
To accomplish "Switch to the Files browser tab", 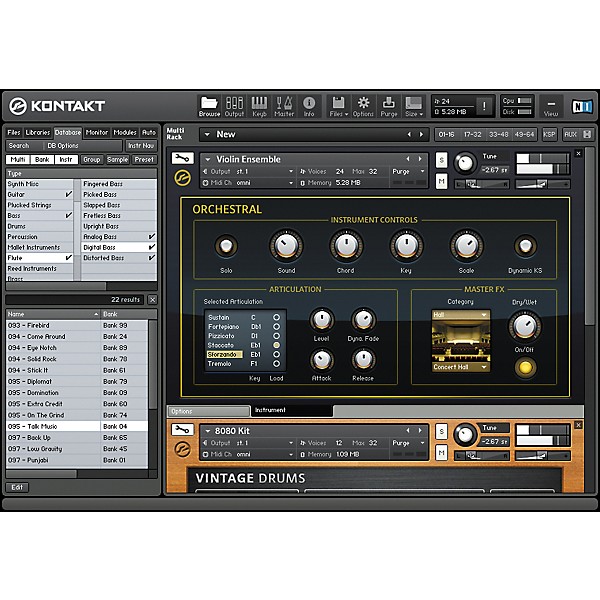I will tap(13, 132).
